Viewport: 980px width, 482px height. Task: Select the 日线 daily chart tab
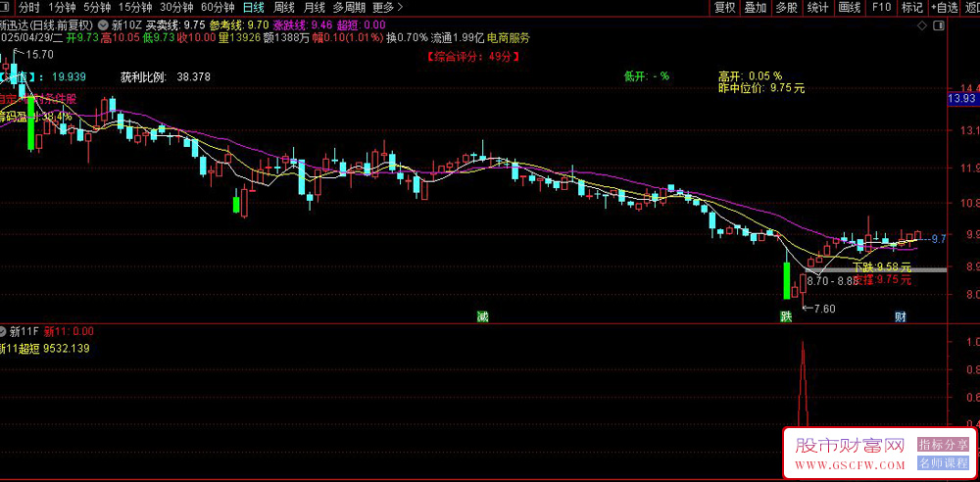coord(253,8)
